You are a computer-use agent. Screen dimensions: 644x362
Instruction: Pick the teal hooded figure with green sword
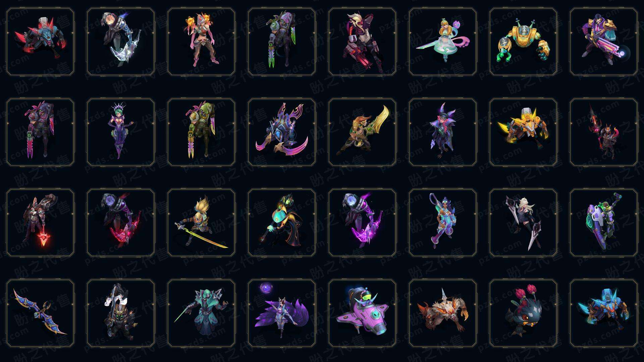click(201, 313)
